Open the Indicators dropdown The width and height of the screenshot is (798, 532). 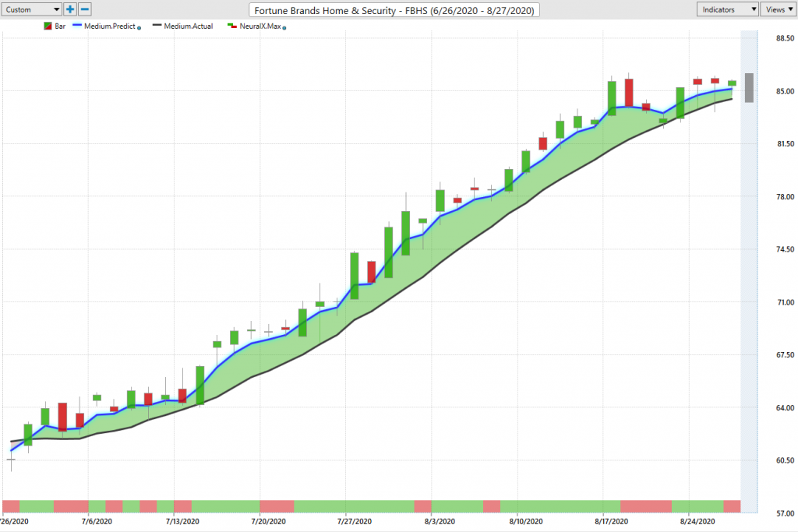(728, 9)
